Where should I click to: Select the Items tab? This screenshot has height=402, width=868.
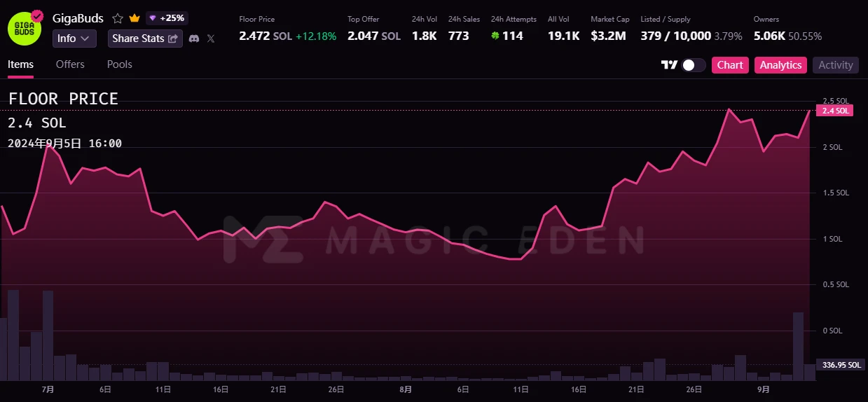(20, 64)
